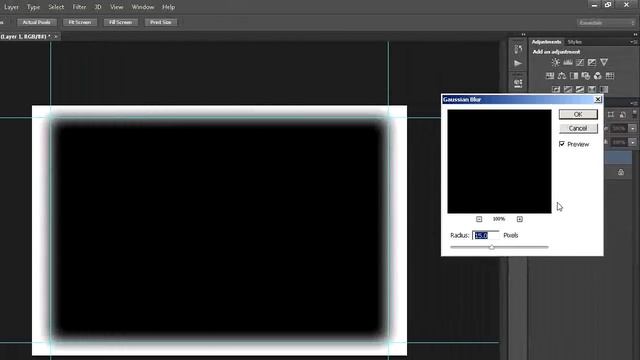Open the Select menu
The width and height of the screenshot is (640, 360).
pos(56,7)
